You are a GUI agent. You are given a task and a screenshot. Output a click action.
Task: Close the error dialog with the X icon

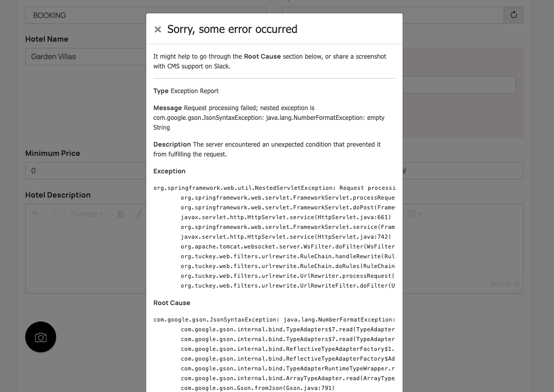point(158,29)
